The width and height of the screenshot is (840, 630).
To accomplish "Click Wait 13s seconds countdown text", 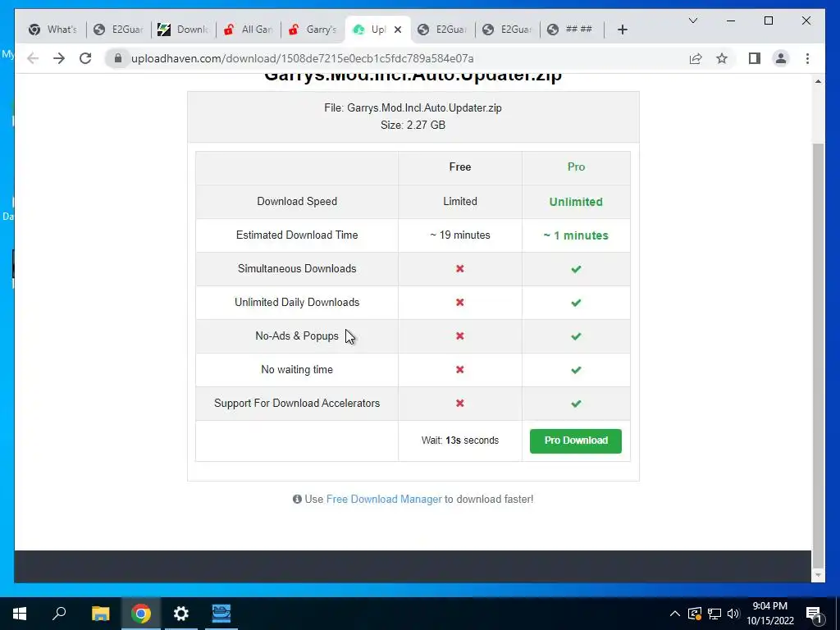I will pos(460,441).
